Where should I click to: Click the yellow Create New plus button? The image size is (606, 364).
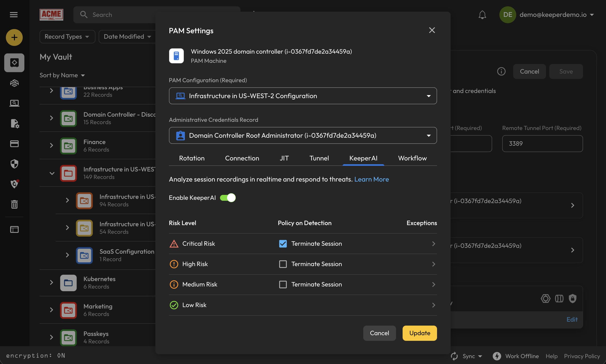click(x=14, y=37)
